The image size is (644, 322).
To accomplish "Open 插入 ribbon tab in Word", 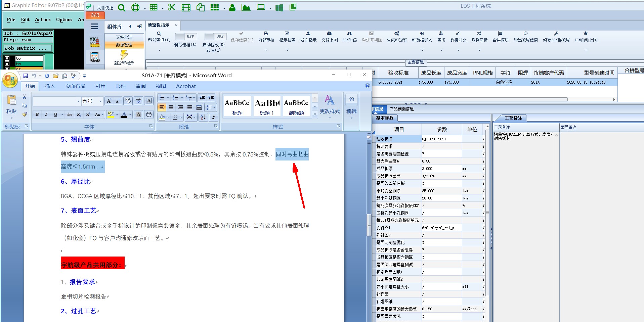I will pyautogui.click(x=50, y=86).
